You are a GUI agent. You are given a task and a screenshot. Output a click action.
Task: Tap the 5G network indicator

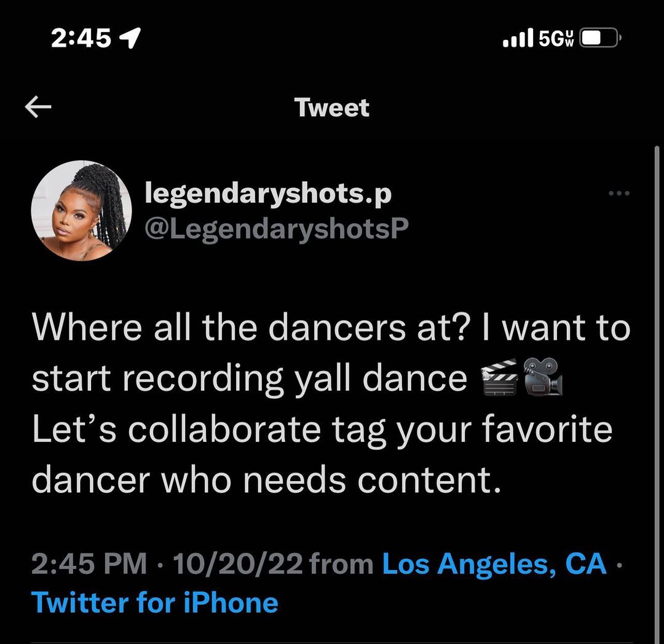coord(556,39)
